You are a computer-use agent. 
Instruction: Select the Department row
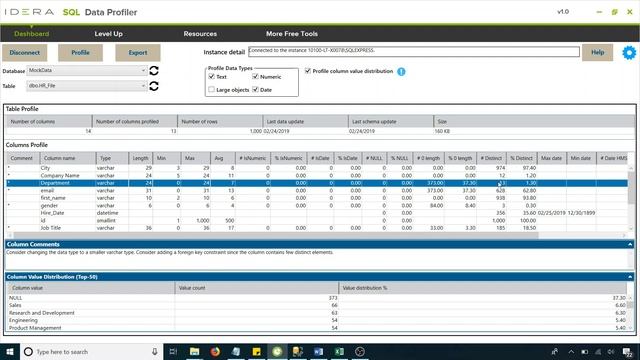[317, 183]
